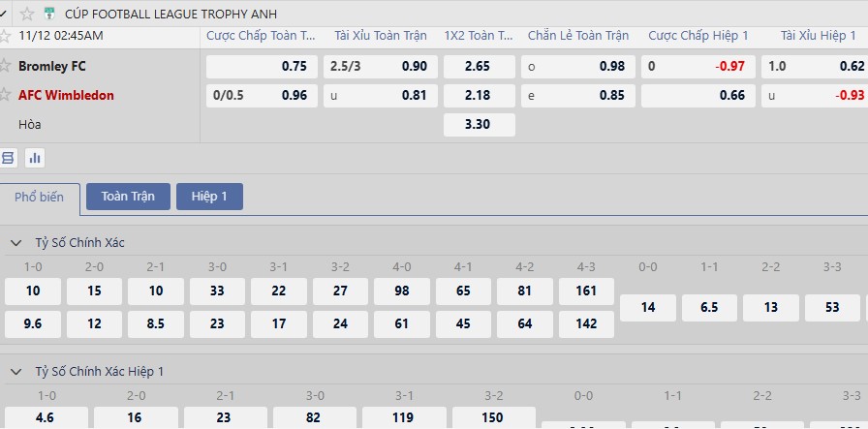Select Bromley FC win odds 2.65
Image resolution: width=868 pixels, height=429 pixels.
[x=479, y=67]
